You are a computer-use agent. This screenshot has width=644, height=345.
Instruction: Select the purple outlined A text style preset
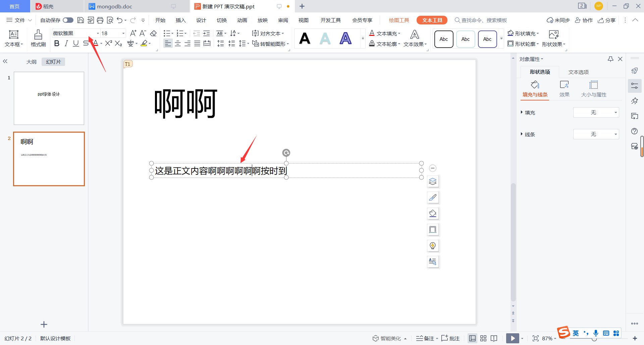pyautogui.click(x=345, y=39)
